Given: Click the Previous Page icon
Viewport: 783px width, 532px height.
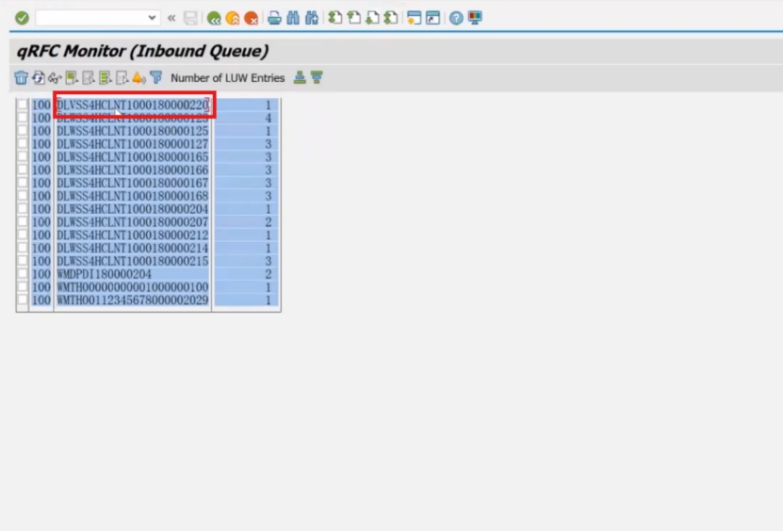Looking at the screenshot, I should click(x=354, y=19).
